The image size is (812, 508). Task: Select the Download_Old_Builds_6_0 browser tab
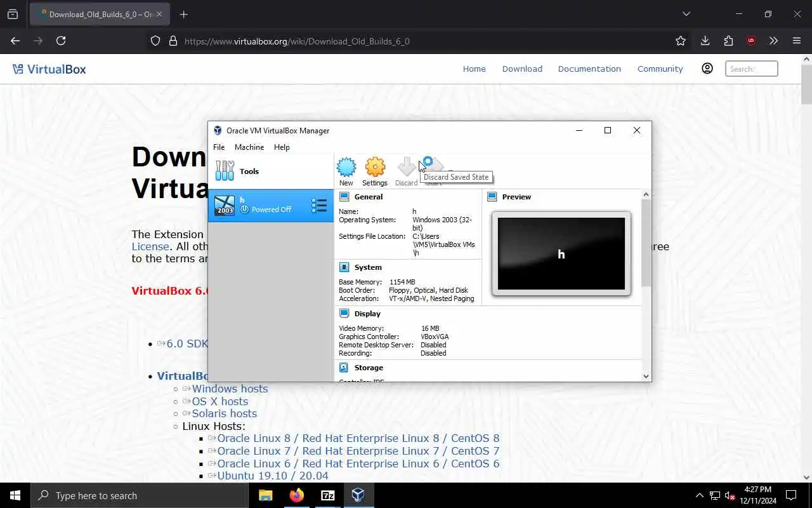[100, 14]
